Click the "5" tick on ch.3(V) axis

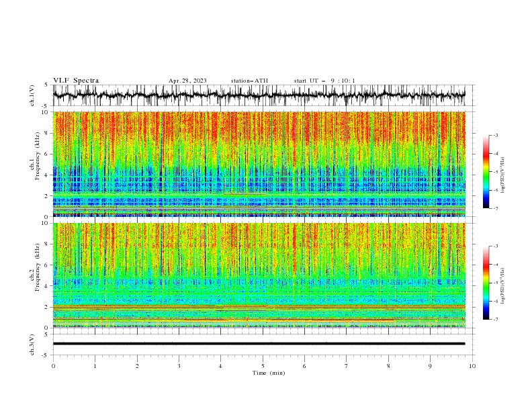[x=46, y=334]
